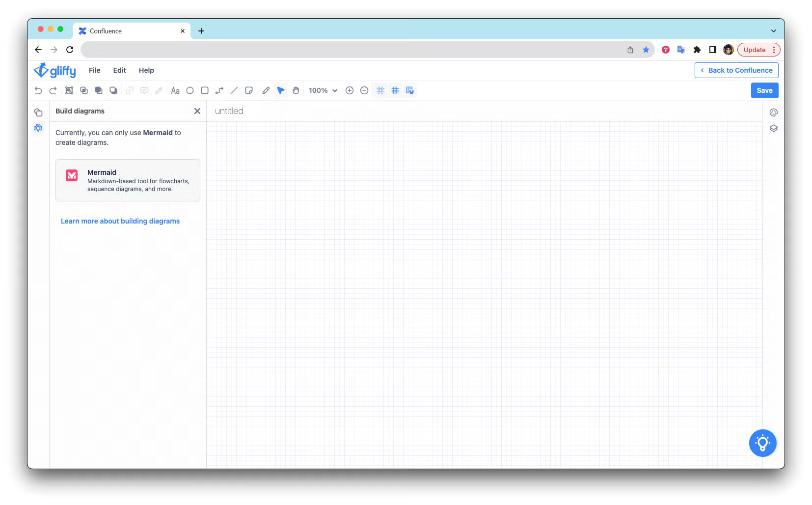The image size is (812, 505).
Task: Open the Layers panel icon on right
Action: tap(774, 128)
